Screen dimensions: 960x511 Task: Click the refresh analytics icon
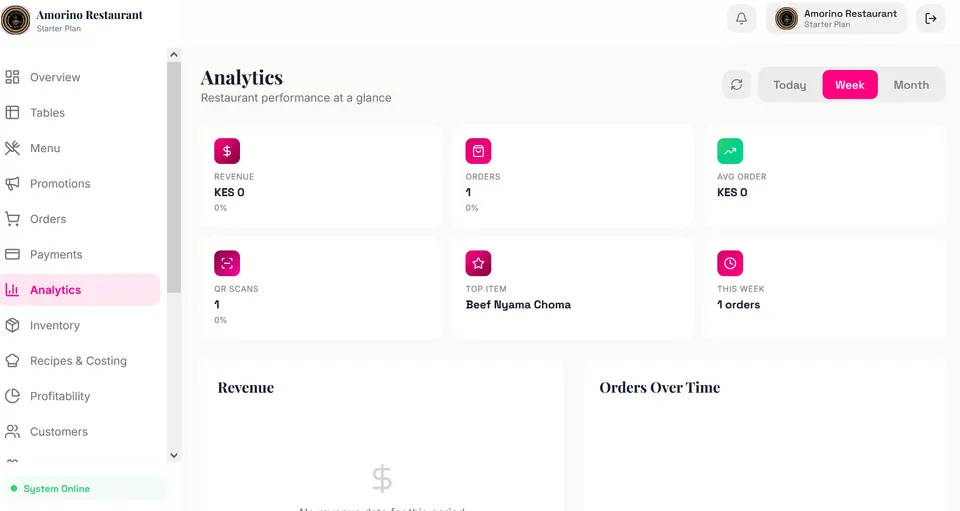737,84
